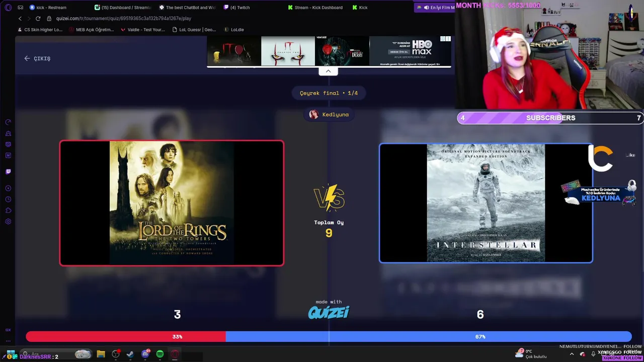Open File Explorer from taskbar
Viewport: 644px width, 362px height.
click(101, 354)
